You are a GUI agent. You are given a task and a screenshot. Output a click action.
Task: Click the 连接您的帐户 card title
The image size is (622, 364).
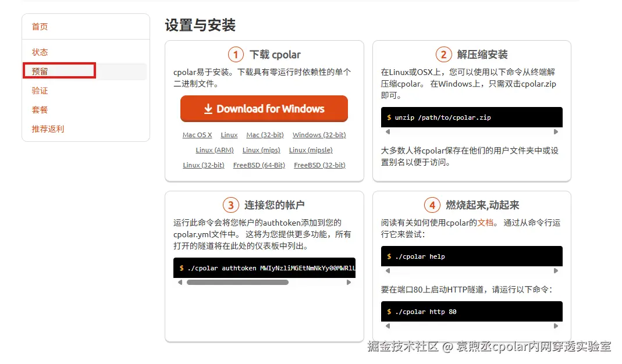[x=275, y=205]
